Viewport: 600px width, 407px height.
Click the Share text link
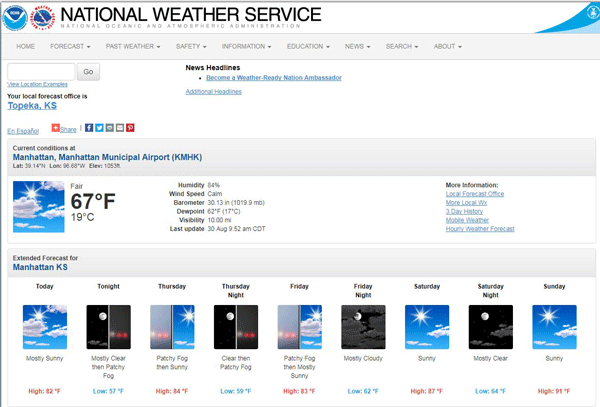(x=68, y=130)
